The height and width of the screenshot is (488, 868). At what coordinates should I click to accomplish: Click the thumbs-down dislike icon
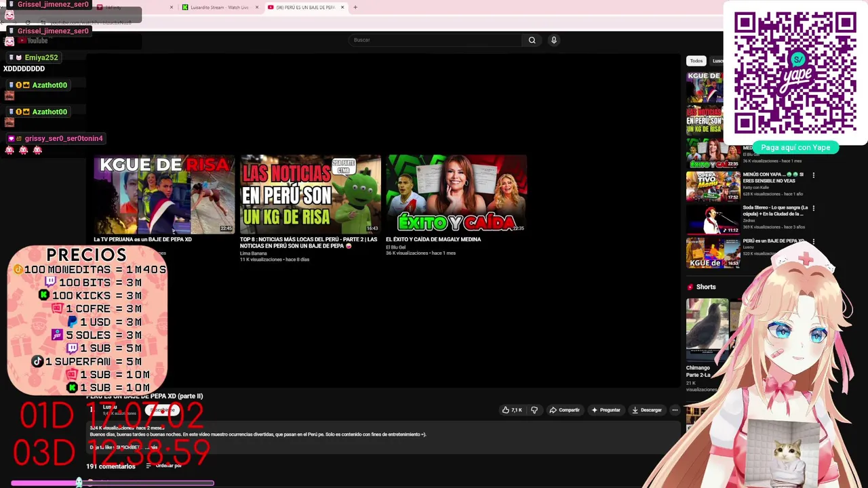pyautogui.click(x=534, y=410)
